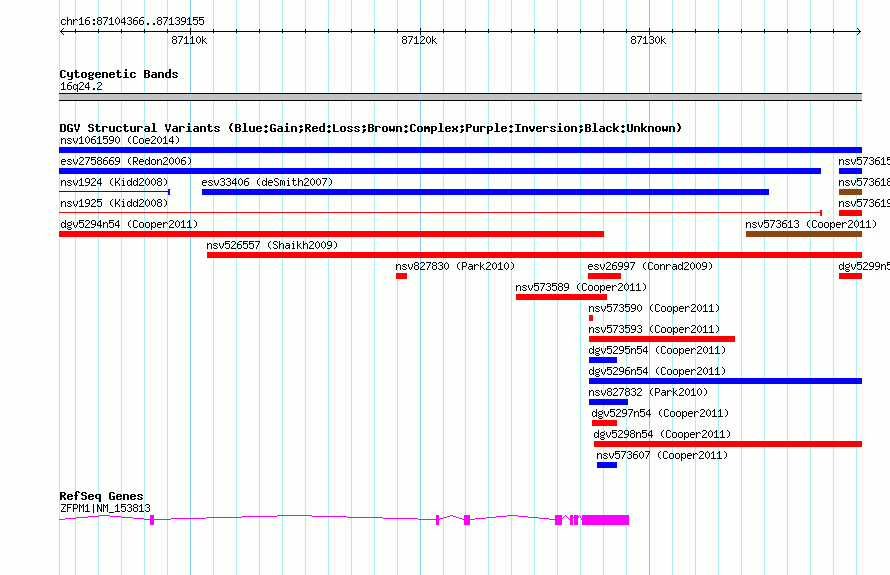Image resolution: width=890 pixels, height=575 pixels.
Task: Select the nsv573589 red loss bar
Action: click(561, 297)
